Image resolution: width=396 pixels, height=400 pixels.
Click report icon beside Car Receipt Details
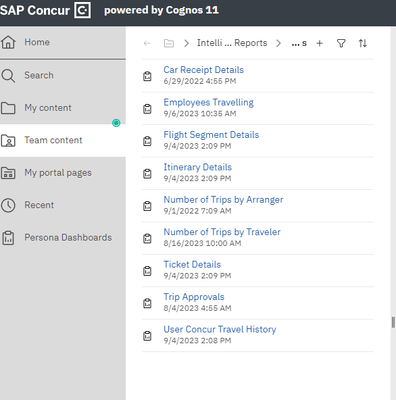coord(147,76)
